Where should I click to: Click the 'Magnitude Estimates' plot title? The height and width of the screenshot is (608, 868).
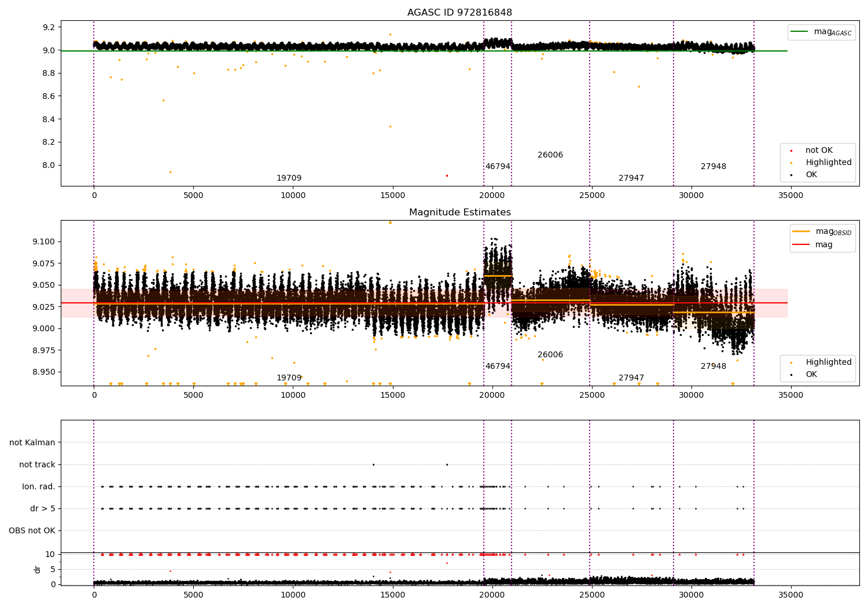click(x=459, y=213)
